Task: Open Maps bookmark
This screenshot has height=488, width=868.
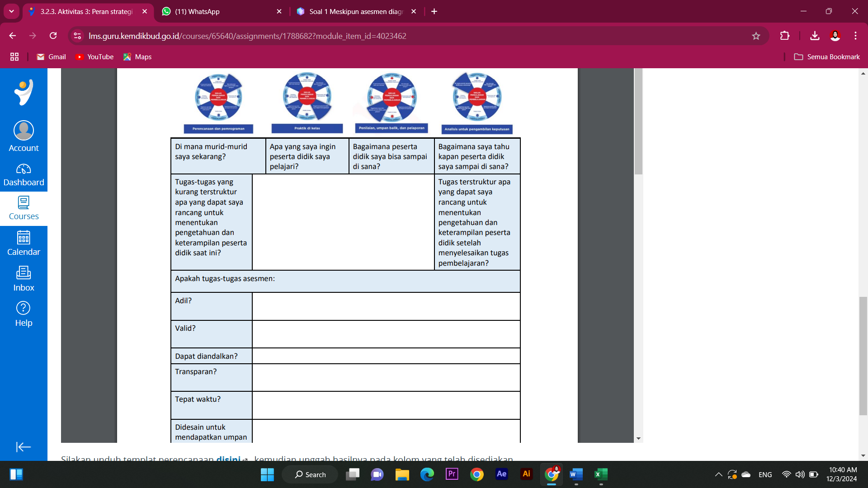Action: [137, 56]
